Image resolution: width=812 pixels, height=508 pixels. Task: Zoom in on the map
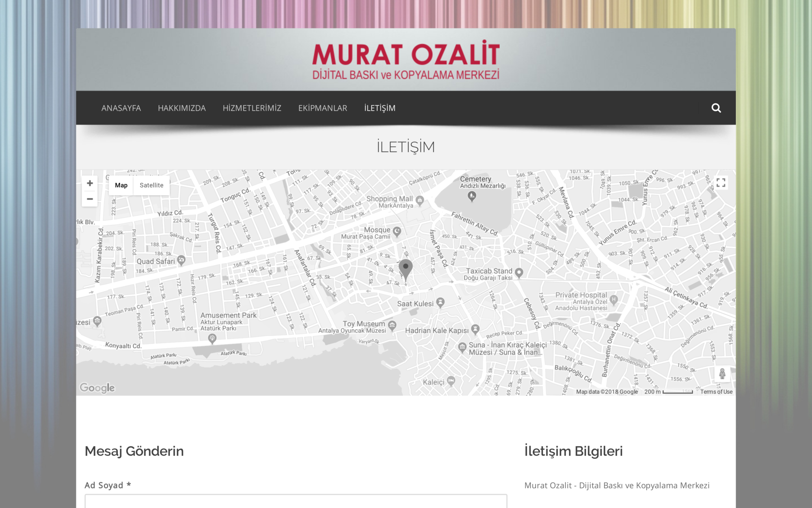[90, 183]
